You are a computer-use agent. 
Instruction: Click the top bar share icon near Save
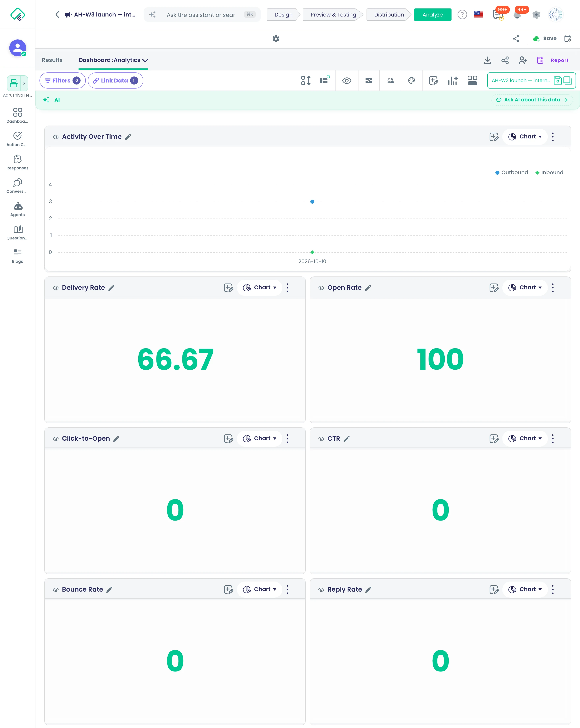click(x=516, y=39)
